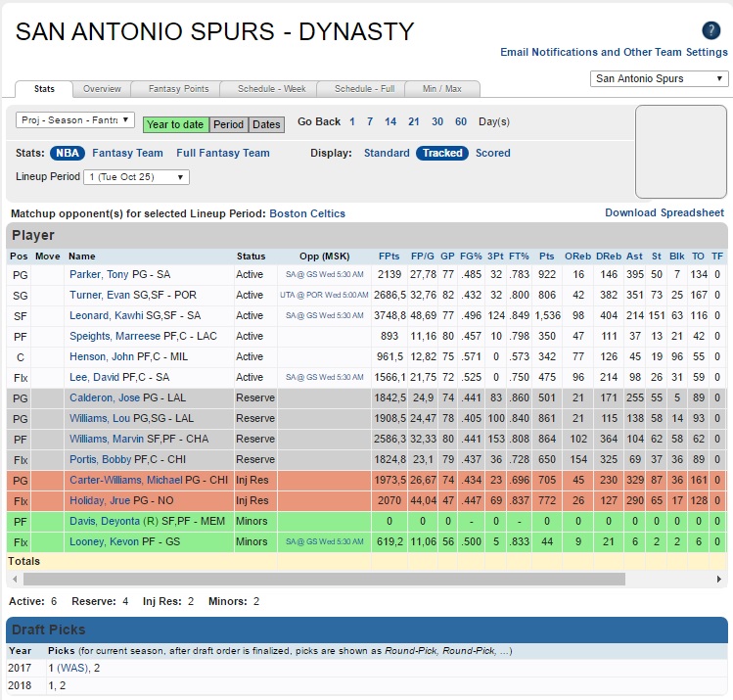
Task: Sort by St column header
Action: point(657,257)
